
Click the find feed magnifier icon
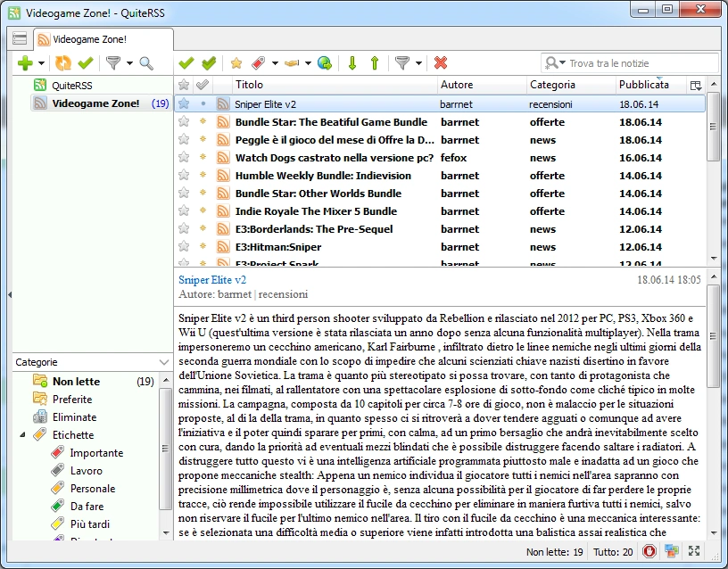[x=146, y=63]
